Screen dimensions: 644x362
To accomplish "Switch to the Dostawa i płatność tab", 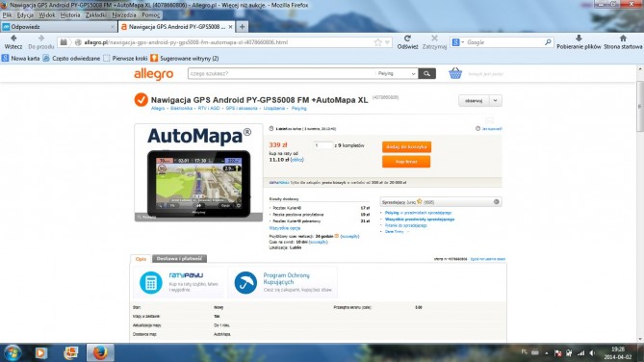I will [179, 258].
